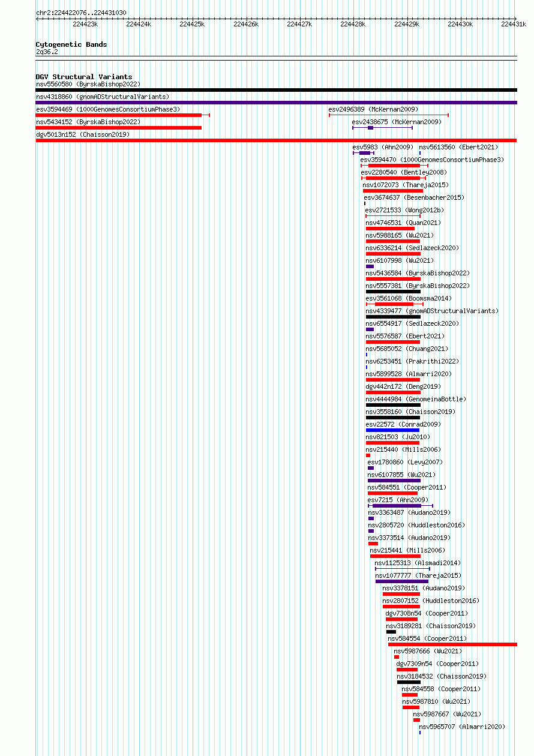Click esv3561068 (Boomsma2014) label
Image resolution: width=534 pixels, height=756 pixels.
[409, 298]
